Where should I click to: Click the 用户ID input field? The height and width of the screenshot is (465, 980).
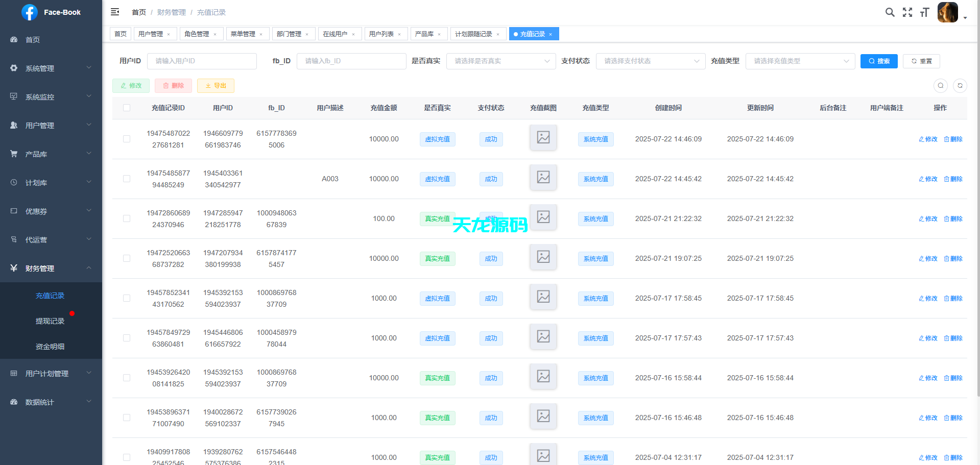202,61
